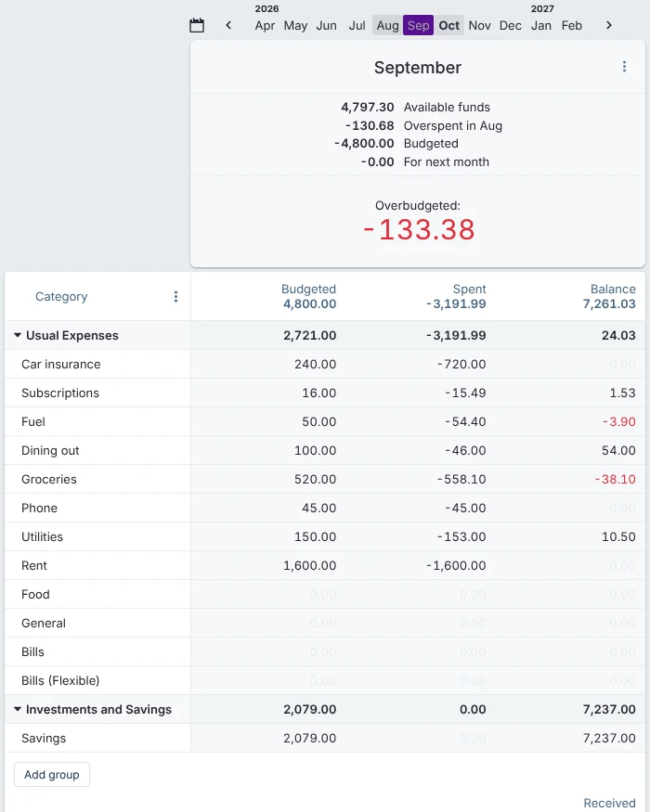Viewport: 650px width, 812px height.
Task: Edit Fuel budgeted 50.00
Action: 318,422
